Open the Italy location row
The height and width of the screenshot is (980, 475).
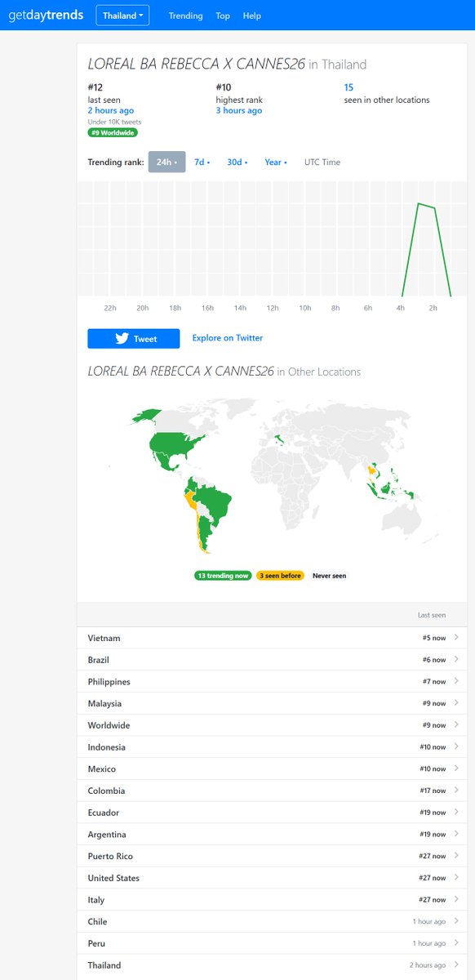pos(273,900)
